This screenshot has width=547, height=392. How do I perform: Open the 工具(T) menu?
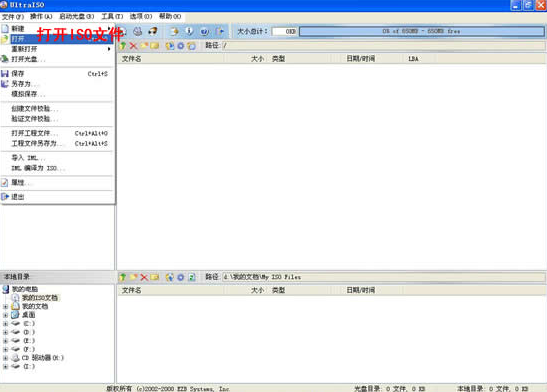click(112, 16)
